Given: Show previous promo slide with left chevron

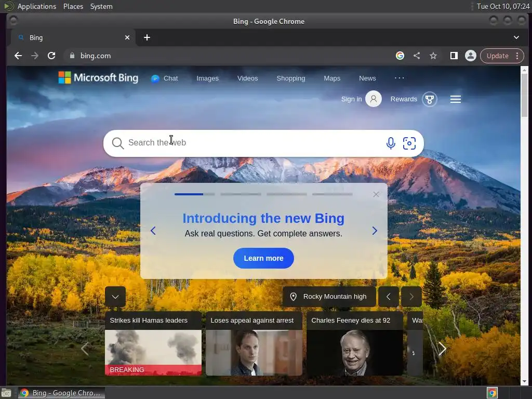Looking at the screenshot, I should pos(153,231).
